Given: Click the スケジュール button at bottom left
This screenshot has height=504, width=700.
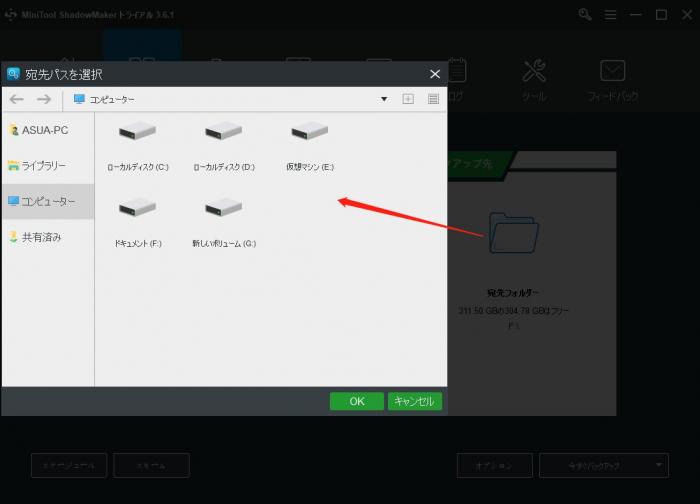Looking at the screenshot, I should 69,466.
